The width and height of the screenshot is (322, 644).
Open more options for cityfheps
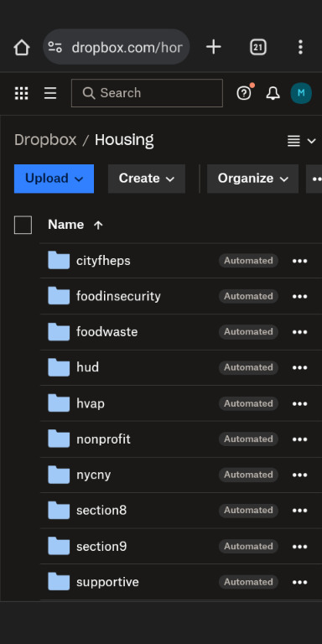[300, 261]
